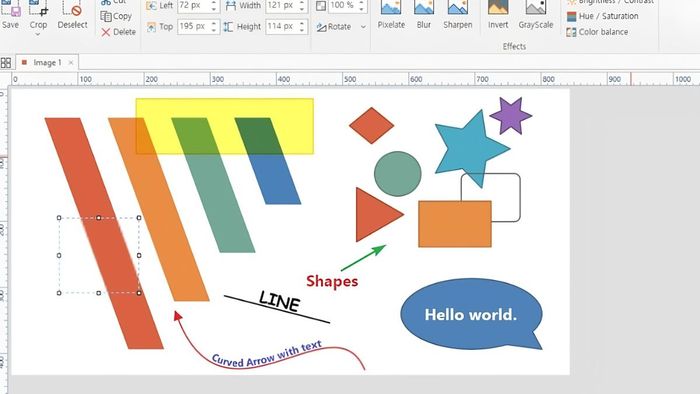Image resolution: width=700 pixels, height=394 pixels.
Task: Close the Image 1 tab
Action: coord(71,62)
